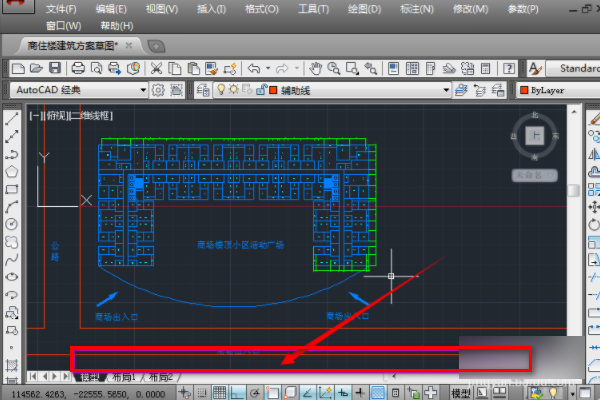Image resolution: width=600 pixels, height=400 pixels.
Task: Plot the drawing with printer icon
Action: point(78,69)
